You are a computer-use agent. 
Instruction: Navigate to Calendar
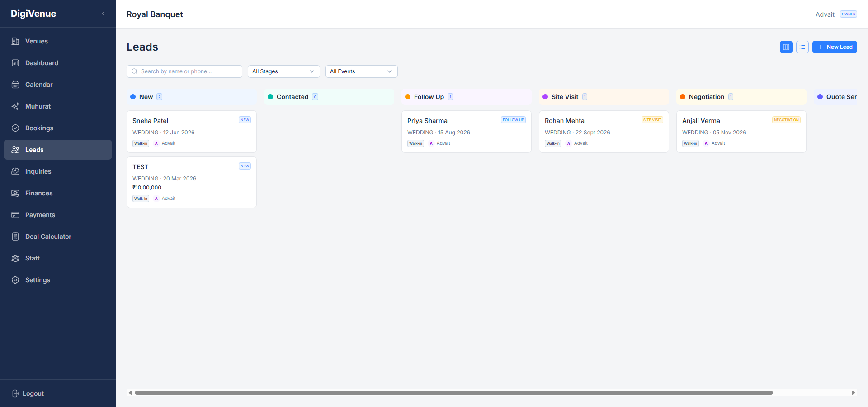point(58,85)
